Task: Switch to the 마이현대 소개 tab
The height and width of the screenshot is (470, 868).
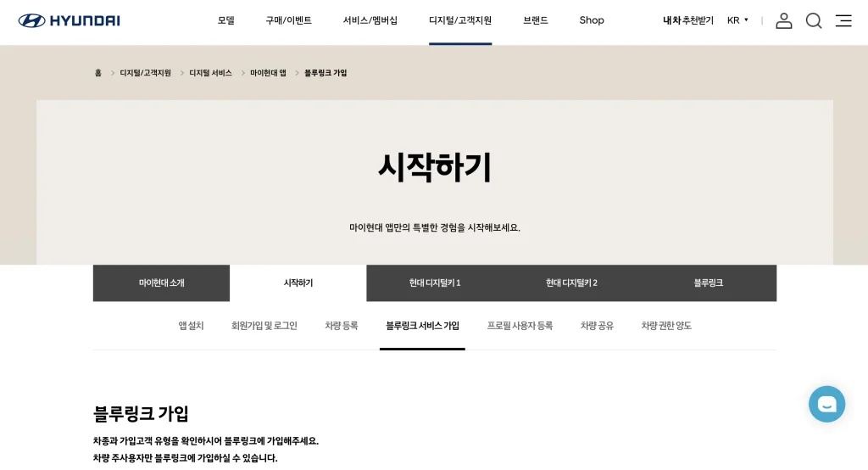Action: tap(161, 283)
